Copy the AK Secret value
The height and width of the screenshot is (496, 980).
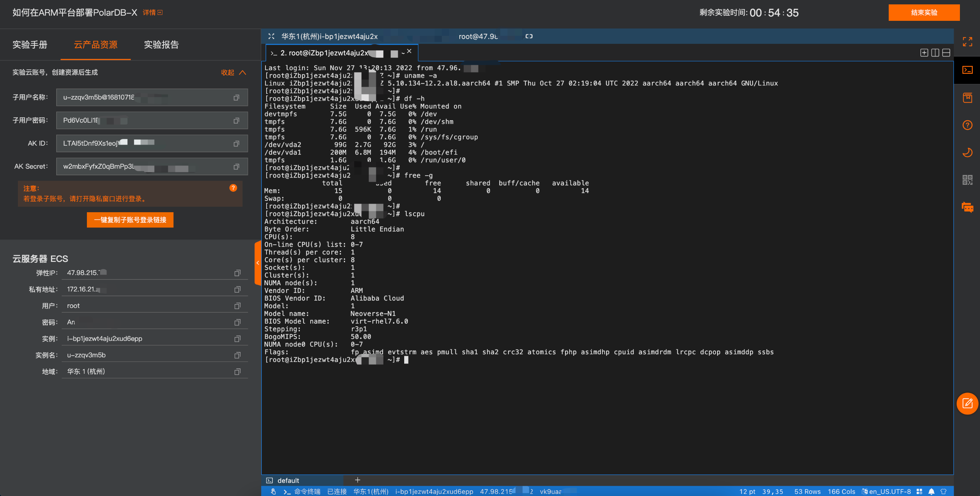236,167
